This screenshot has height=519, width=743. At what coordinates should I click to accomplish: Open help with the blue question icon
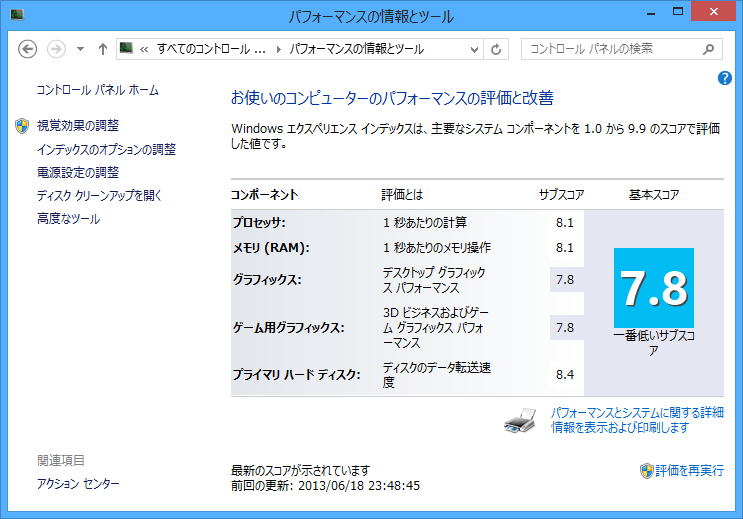725,78
